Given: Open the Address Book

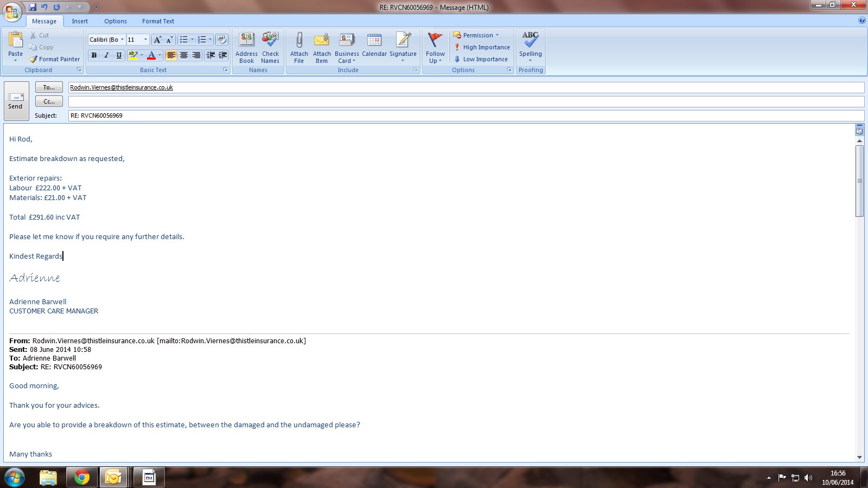Looking at the screenshot, I should pyautogui.click(x=246, y=41).
